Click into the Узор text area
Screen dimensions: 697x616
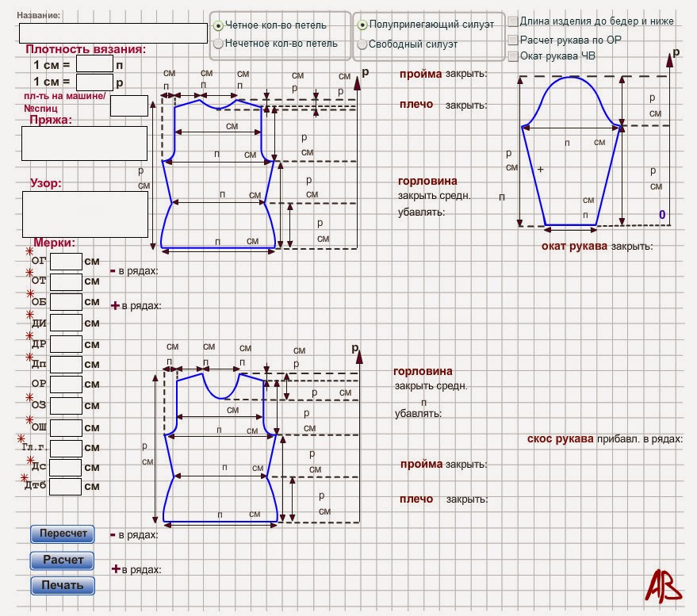pyautogui.click(x=85, y=215)
